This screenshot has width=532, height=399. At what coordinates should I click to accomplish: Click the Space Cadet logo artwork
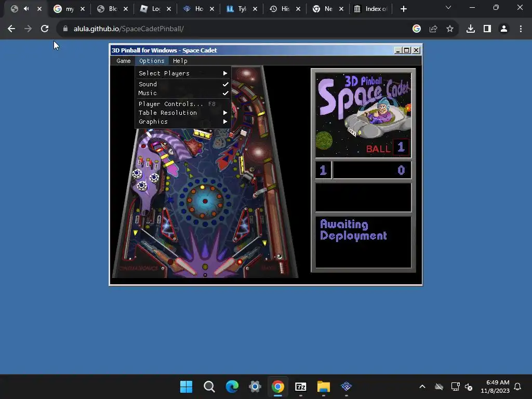coord(363,115)
